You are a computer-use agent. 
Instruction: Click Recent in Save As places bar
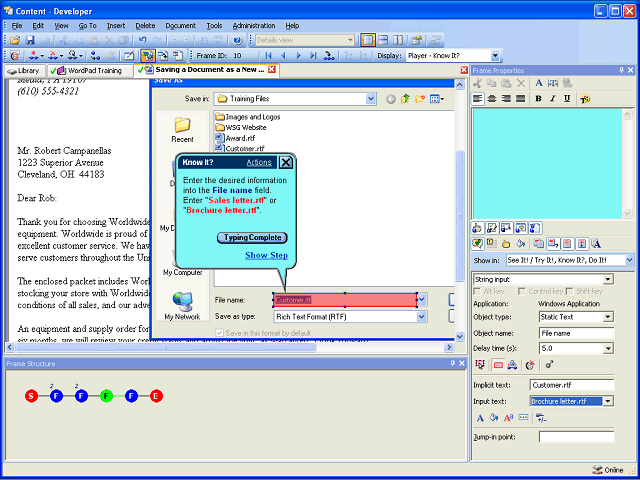182,130
